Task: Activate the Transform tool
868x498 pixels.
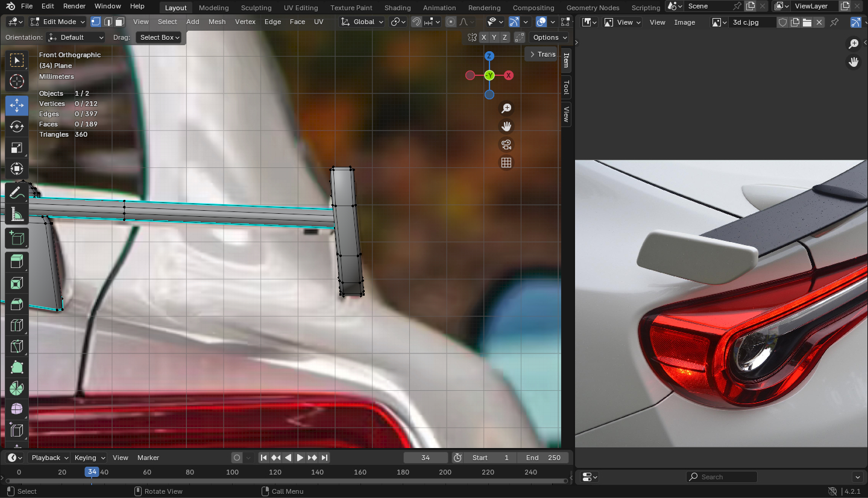Action: click(17, 169)
